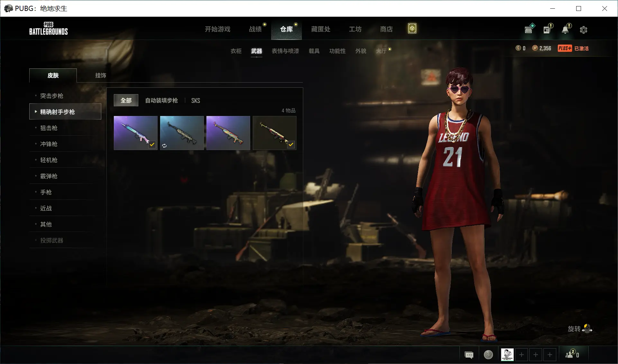The height and width of the screenshot is (364, 618).
Task: Switch to 载具 sub-tab
Action: 314,51
